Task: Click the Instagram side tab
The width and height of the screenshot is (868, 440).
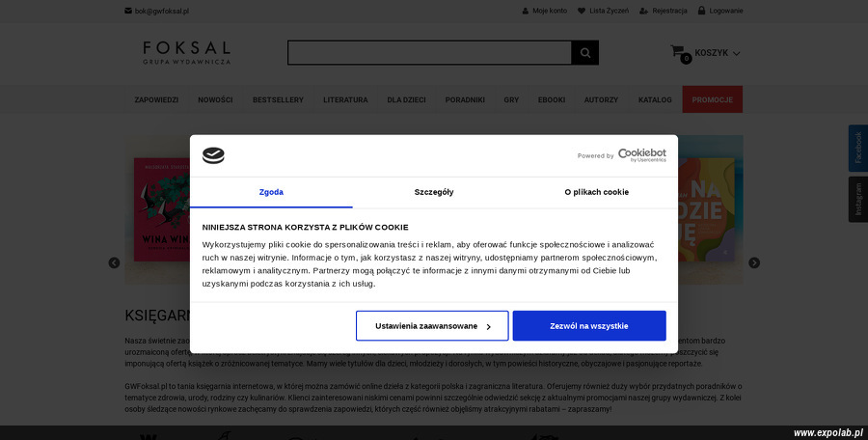Action: (858, 200)
